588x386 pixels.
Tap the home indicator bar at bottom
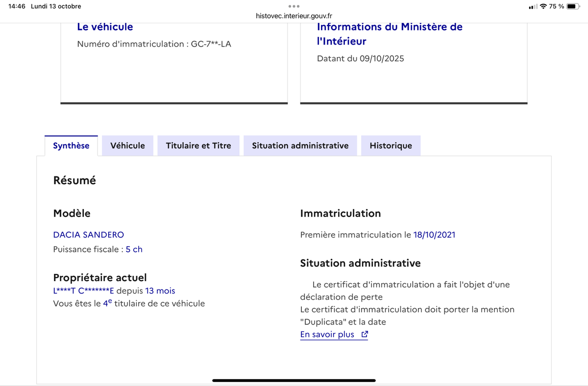[294, 380]
